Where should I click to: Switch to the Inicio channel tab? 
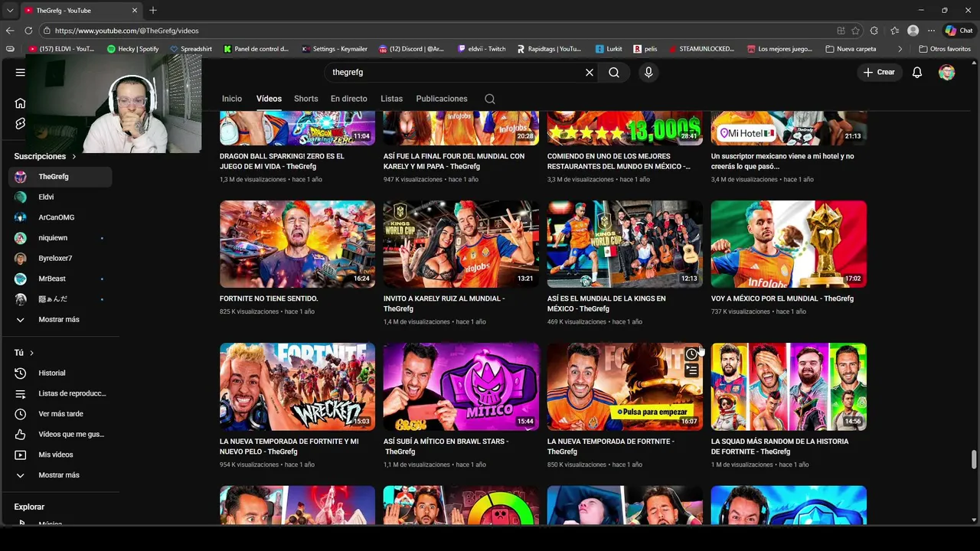coord(232,99)
